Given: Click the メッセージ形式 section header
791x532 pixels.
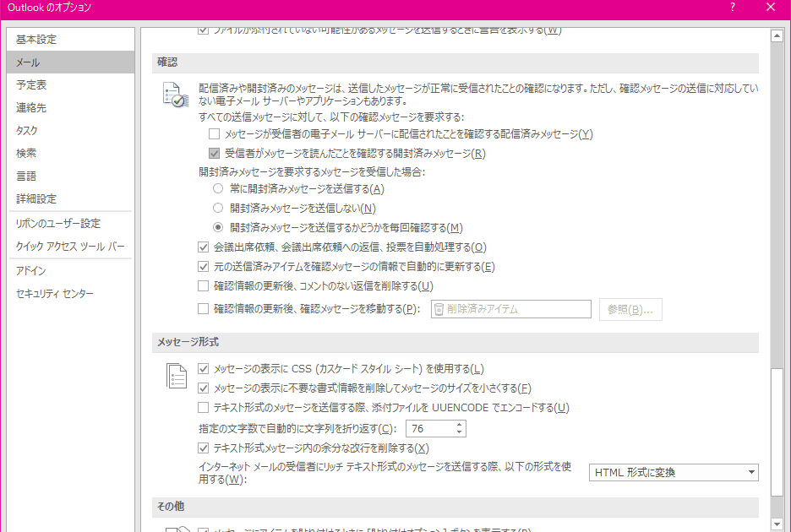Looking at the screenshot, I should (455, 342).
